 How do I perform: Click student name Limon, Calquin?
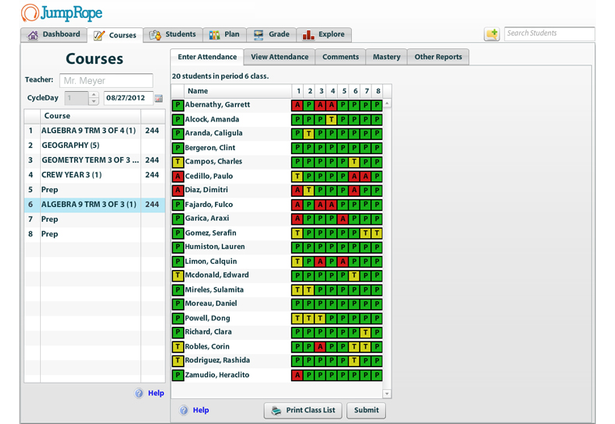pos(211,261)
